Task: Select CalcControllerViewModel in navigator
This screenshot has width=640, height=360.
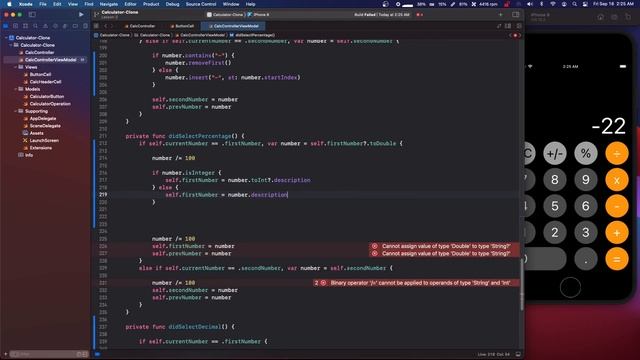Action: [45, 60]
